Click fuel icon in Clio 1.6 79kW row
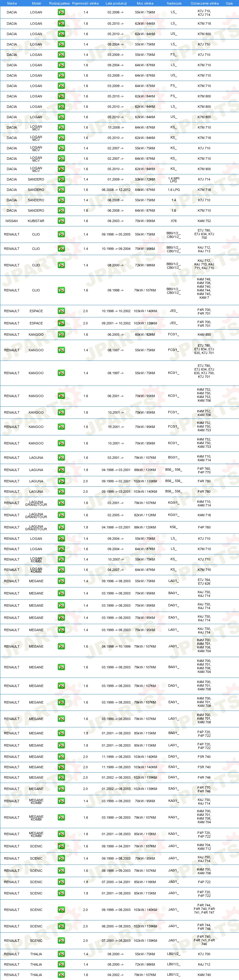Image resolution: width=239 pixels, height=980 pixels. [x=61, y=290]
